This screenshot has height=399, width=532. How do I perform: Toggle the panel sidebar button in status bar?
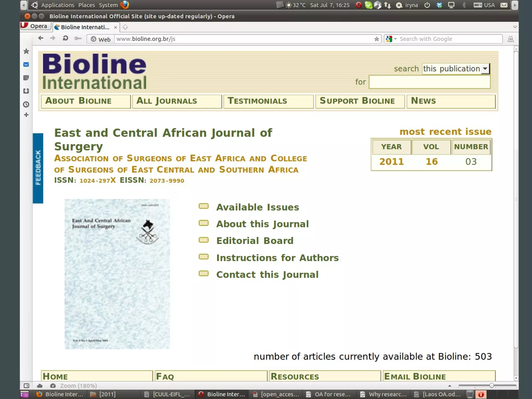pos(26,386)
